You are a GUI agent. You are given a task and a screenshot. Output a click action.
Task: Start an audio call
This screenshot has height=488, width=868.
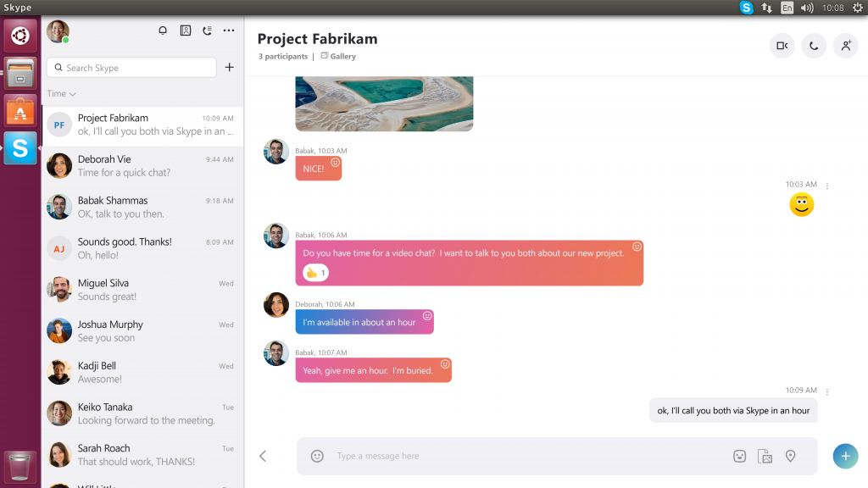pyautogui.click(x=814, y=46)
